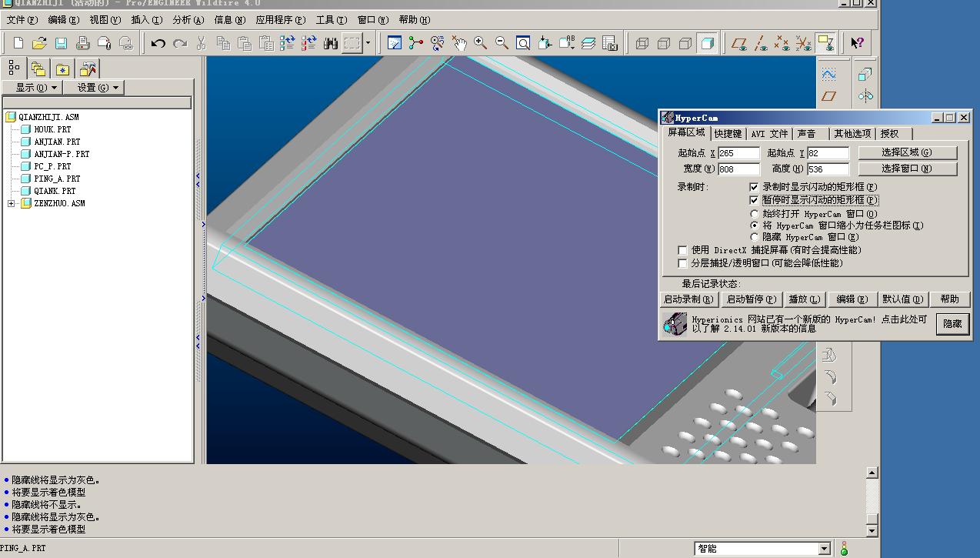Open the binoculars search tool

(331, 43)
